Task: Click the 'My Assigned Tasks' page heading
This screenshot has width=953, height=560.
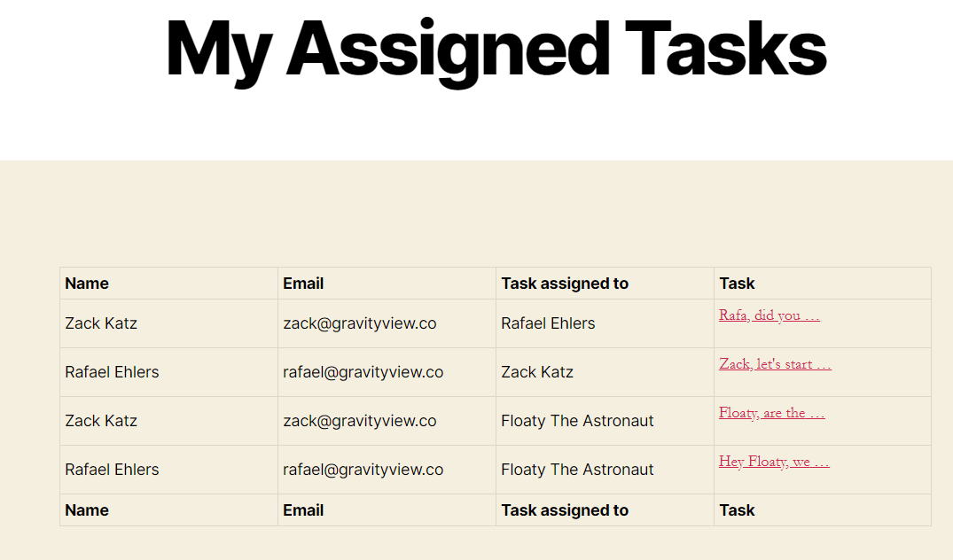Action: 496,50
